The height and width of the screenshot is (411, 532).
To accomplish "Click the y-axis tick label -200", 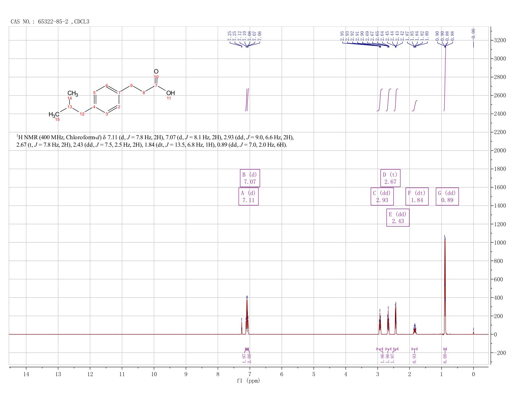I will coord(500,353).
